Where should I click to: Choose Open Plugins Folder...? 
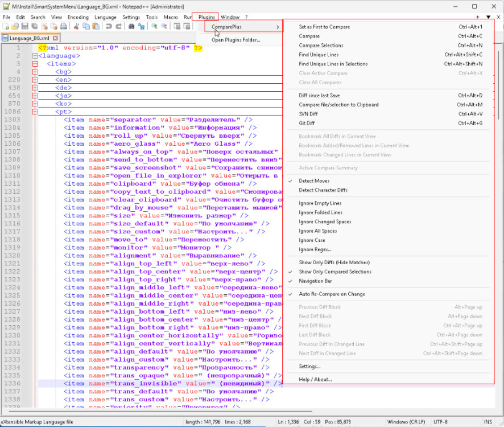(239, 40)
